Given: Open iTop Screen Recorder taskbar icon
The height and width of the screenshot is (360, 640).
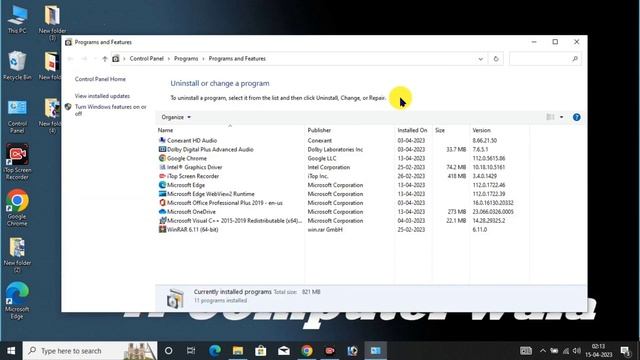Looking at the screenshot, I should coord(330,351).
